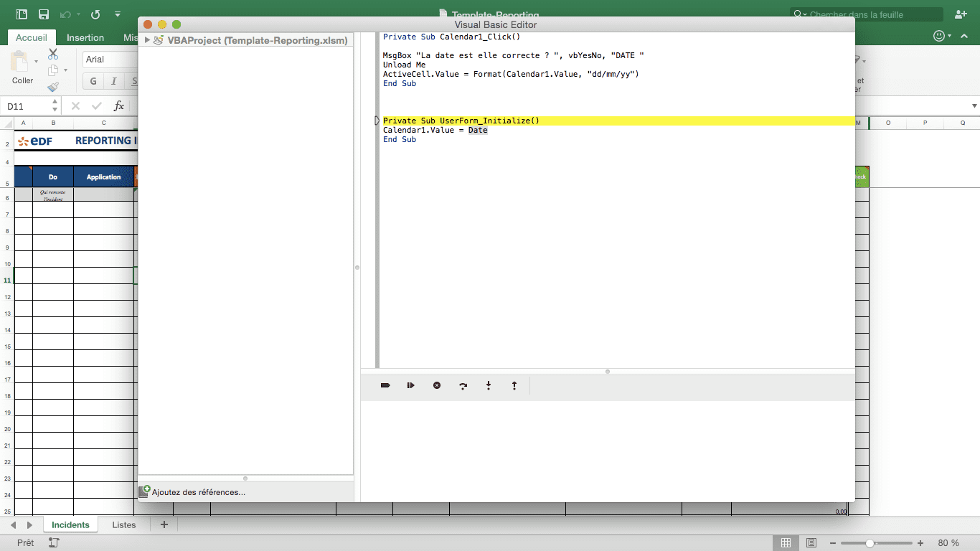Expand the VBAProject tree node
980x551 pixels.
147,41
